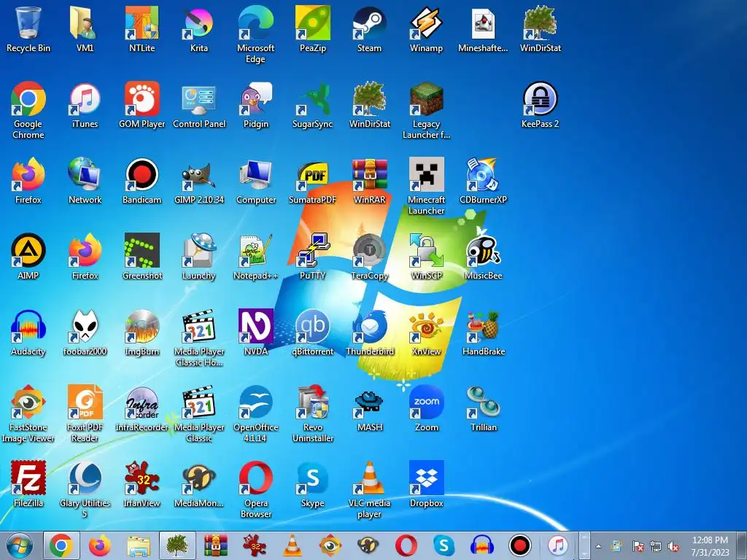Screen dimensions: 747x560
Task: Select the Minecraft Launcher desktop icon
Action: tap(426, 187)
